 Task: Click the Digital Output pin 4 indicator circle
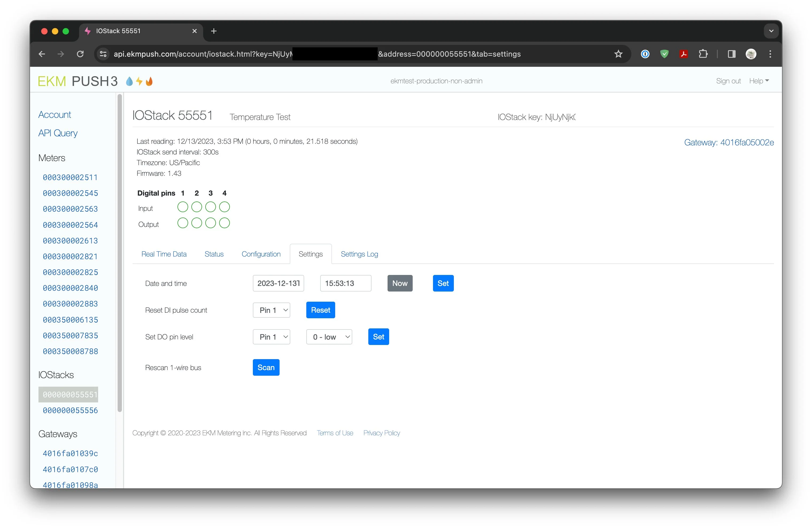pyautogui.click(x=224, y=223)
